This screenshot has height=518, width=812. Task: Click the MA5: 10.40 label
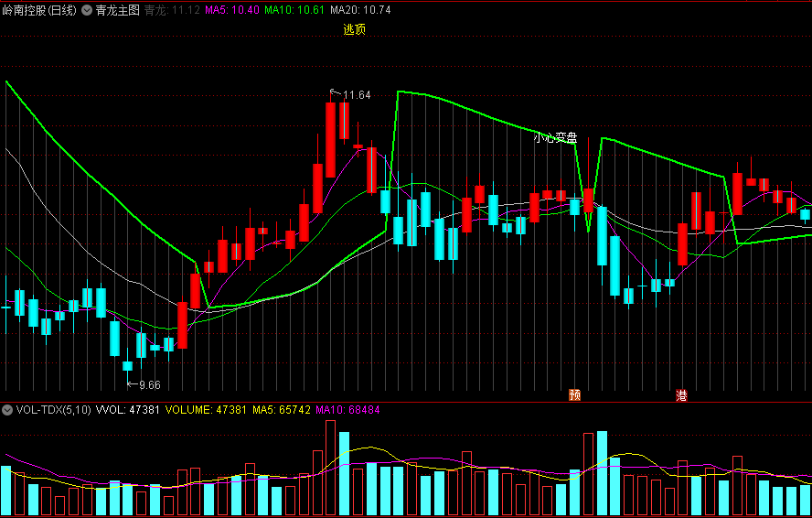232,10
